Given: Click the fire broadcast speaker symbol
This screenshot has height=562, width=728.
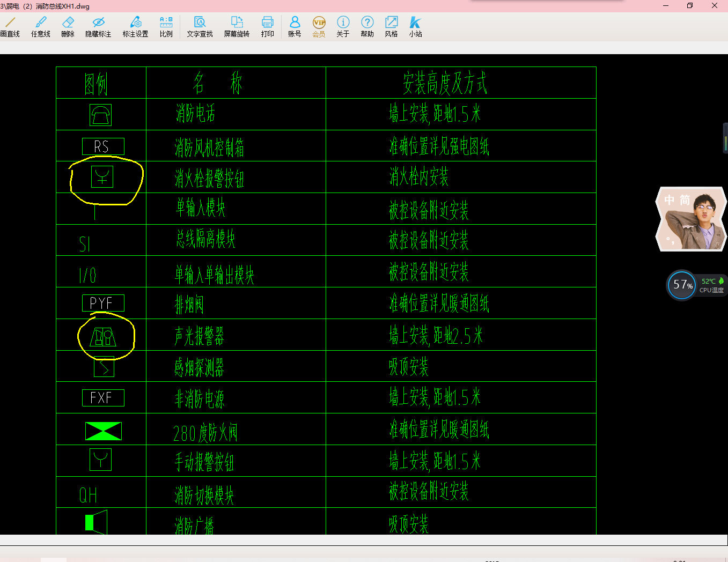Looking at the screenshot, I should (x=97, y=522).
